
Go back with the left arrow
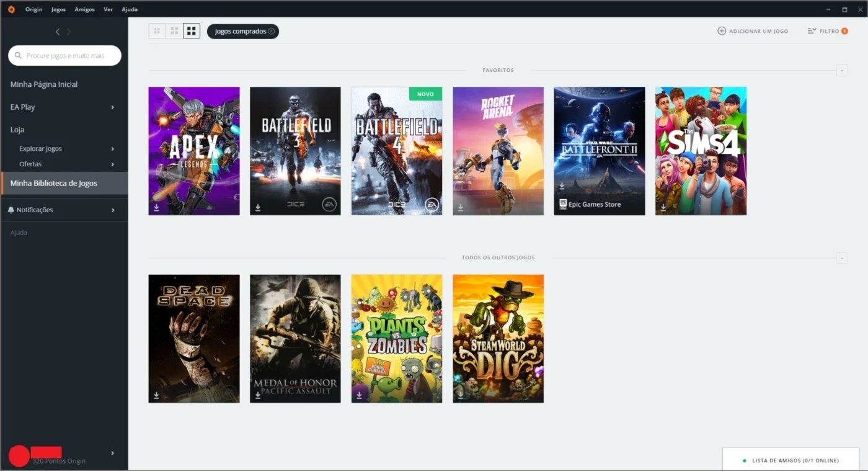[x=58, y=32]
